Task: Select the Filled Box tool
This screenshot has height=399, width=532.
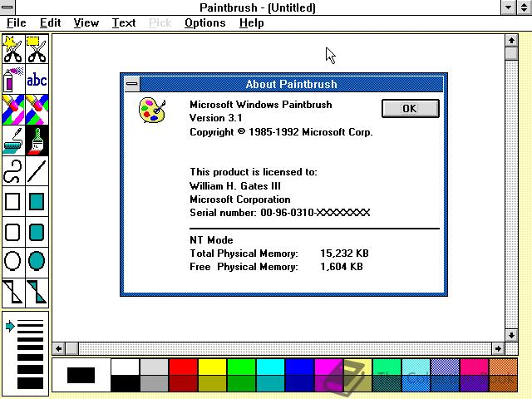Action: [37, 201]
